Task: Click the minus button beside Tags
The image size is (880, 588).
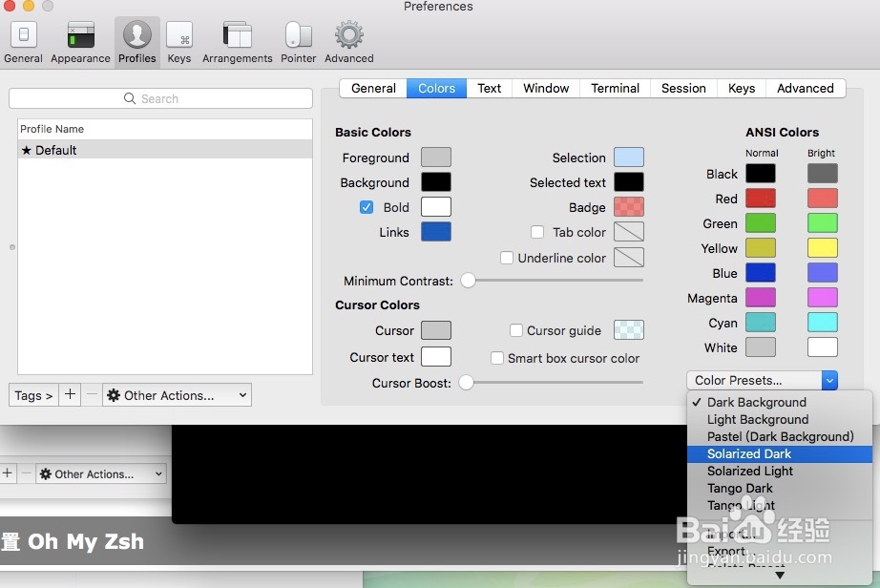Action: [x=92, y=395]
